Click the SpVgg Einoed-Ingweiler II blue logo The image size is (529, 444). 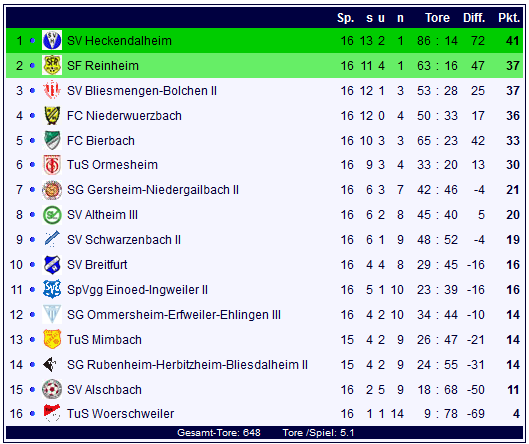(52, 289)
